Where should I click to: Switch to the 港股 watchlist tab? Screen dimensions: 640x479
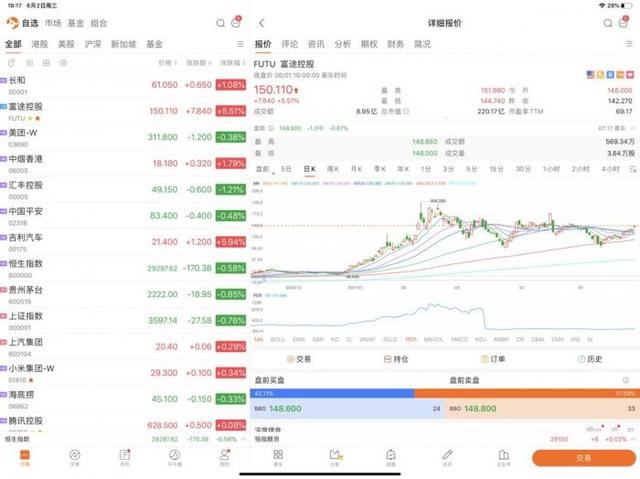[x=40, y=44]
